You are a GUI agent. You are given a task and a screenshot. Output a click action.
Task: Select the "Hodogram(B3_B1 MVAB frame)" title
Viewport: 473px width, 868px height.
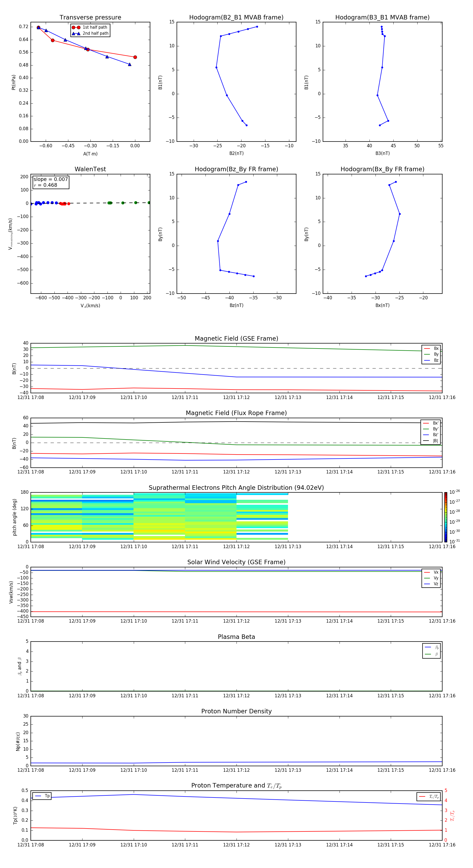tap(382, 18)
